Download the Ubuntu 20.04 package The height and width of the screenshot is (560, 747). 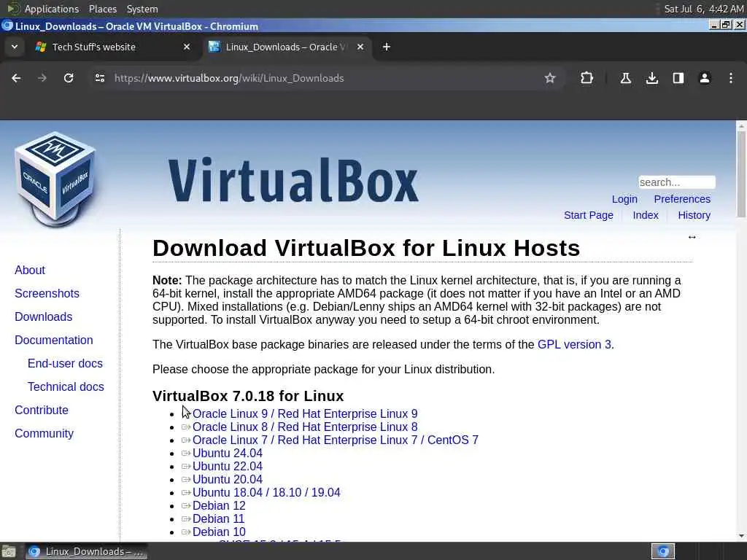point(228,480)
